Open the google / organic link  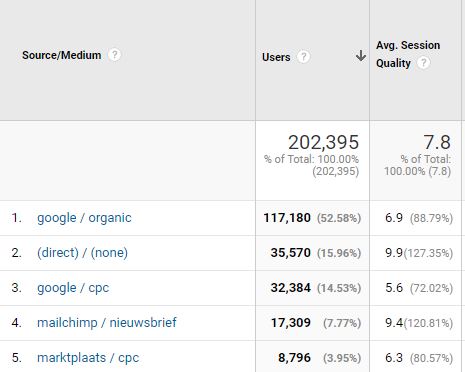[x=84, y=218]
